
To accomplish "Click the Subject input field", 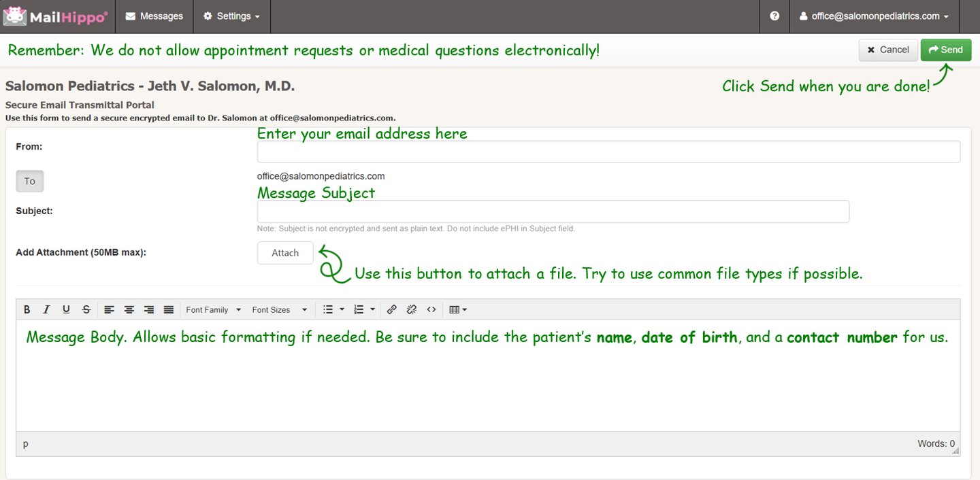I will point(553,211).
